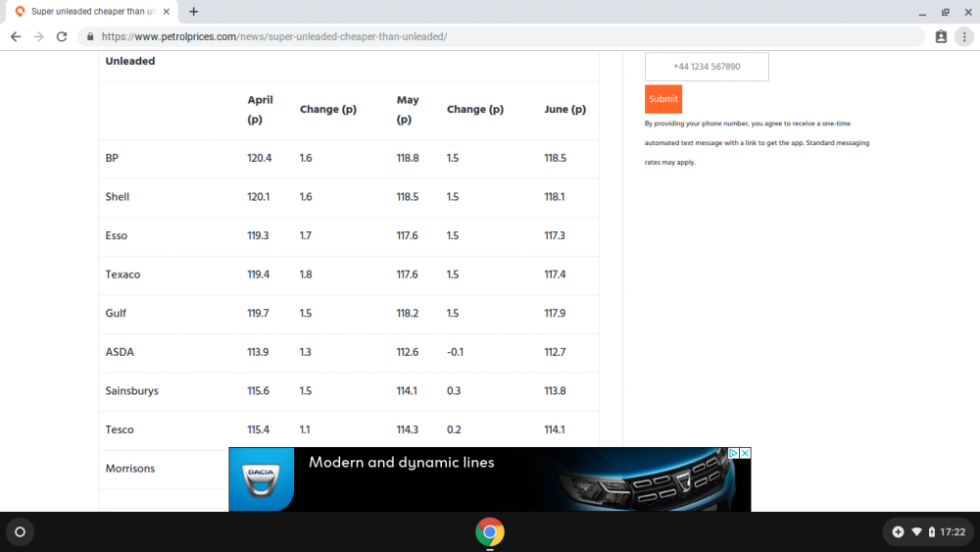Select BP April price 120.4
Image resolution: width=980 pixels, height=552 pixels.
(260, 158)
